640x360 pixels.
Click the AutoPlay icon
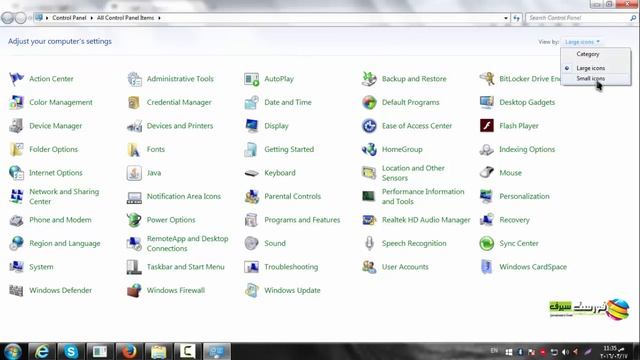(x=251, y=79)
